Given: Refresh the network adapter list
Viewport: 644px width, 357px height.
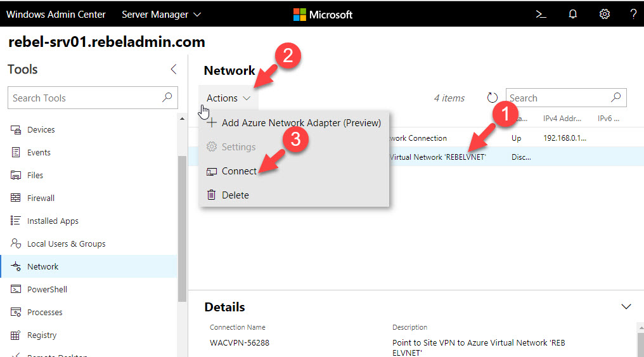Looking at the screenshot, I should tap(493, 98).
